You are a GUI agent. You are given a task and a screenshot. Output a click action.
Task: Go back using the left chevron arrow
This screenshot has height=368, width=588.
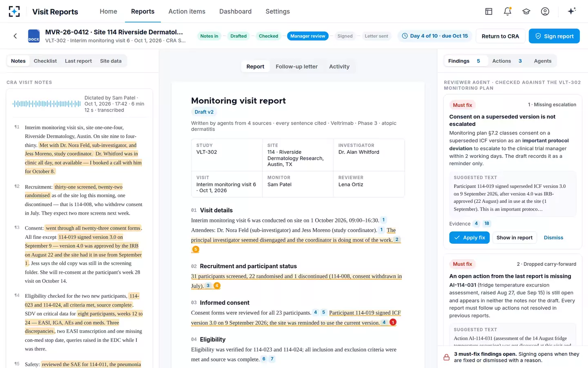click(15, 36)
